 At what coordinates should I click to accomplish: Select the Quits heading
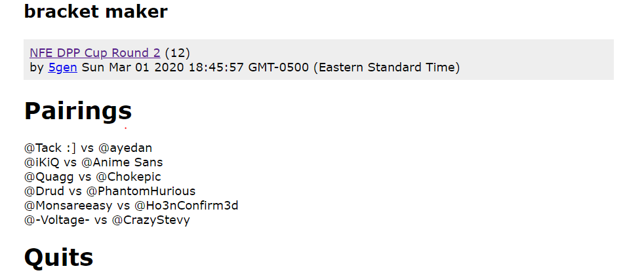click(59, 258)
